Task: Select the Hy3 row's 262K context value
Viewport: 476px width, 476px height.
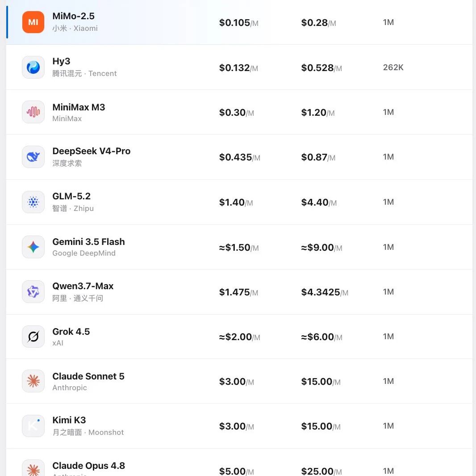Action: [x=393, y=67]
